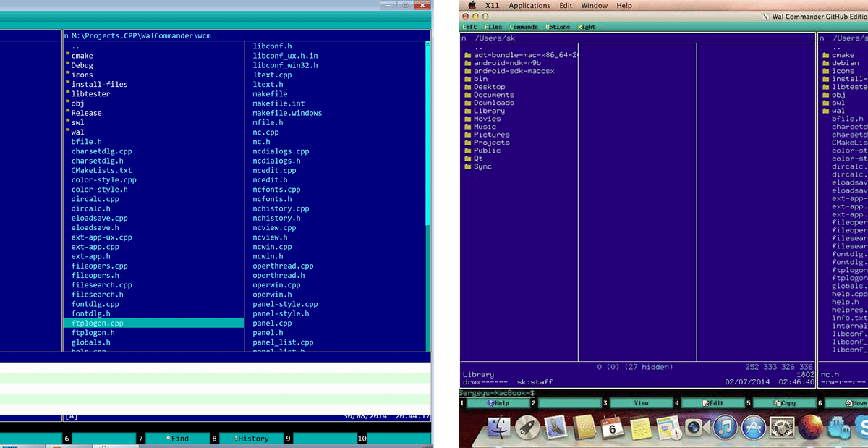The width and height of the screenshot is (868, 448).
Task: Select the Projects folder name in the Mac panel
Action: (x=492, y=143)
